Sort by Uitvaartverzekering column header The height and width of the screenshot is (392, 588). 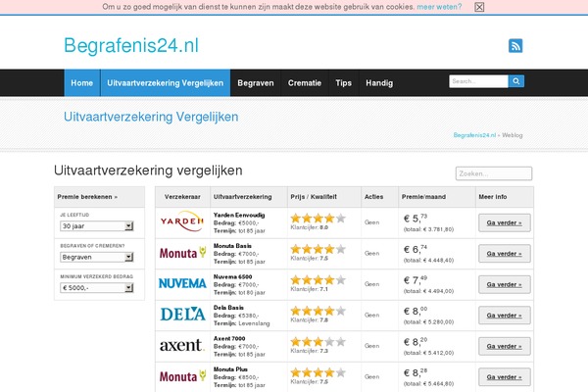[249, 197]
